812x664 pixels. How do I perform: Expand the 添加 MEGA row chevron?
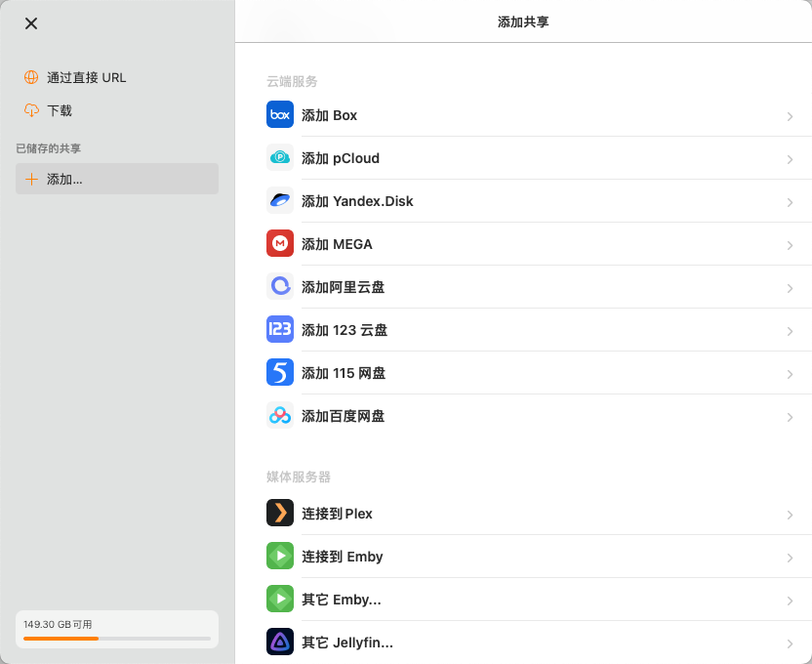790,245
